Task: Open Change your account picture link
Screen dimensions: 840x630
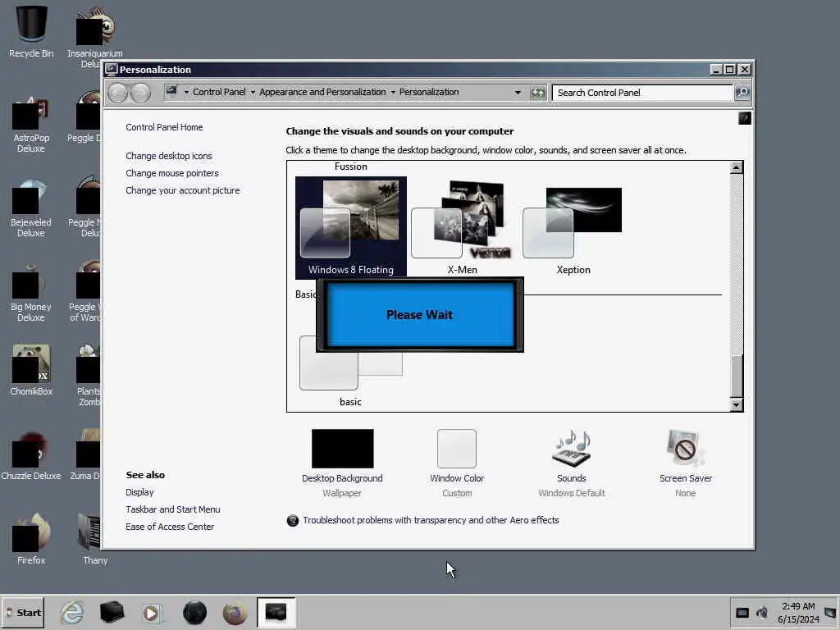Action: 183,190
